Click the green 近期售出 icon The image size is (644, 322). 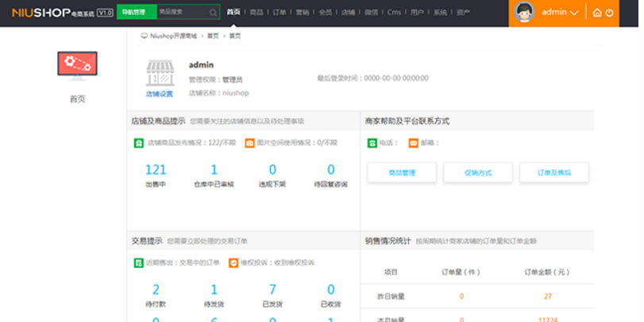(139, 263)
